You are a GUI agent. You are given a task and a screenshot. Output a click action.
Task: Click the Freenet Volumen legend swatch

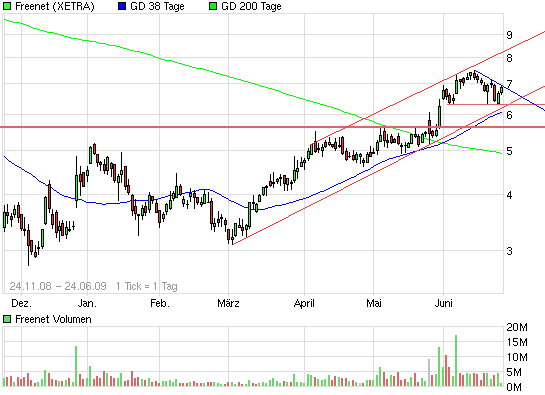(7, 319)
